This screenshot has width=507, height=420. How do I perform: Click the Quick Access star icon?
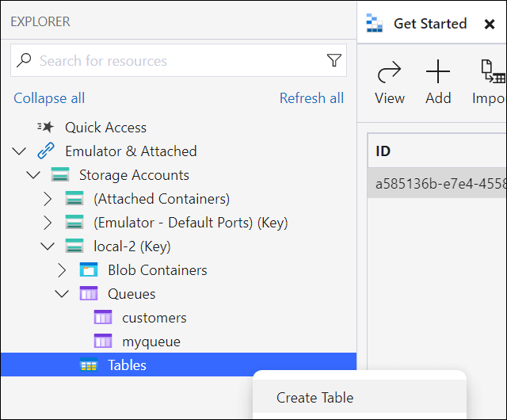pos(45,128)
